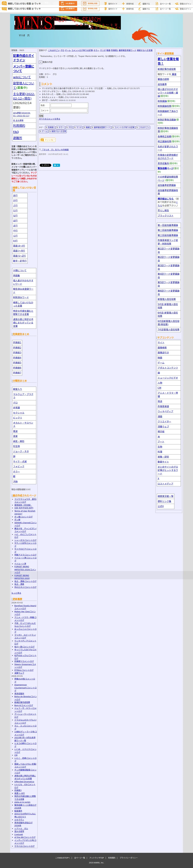Image resolution: width=193 pixels, height=868 pixels.
Task: Open the 用語集 page
Action: point(17,276)
